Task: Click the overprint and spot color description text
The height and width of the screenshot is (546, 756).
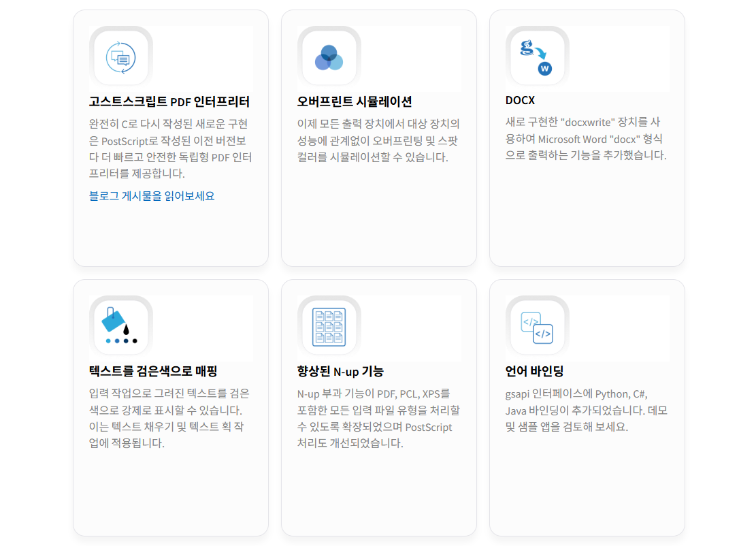Action: 378,141
